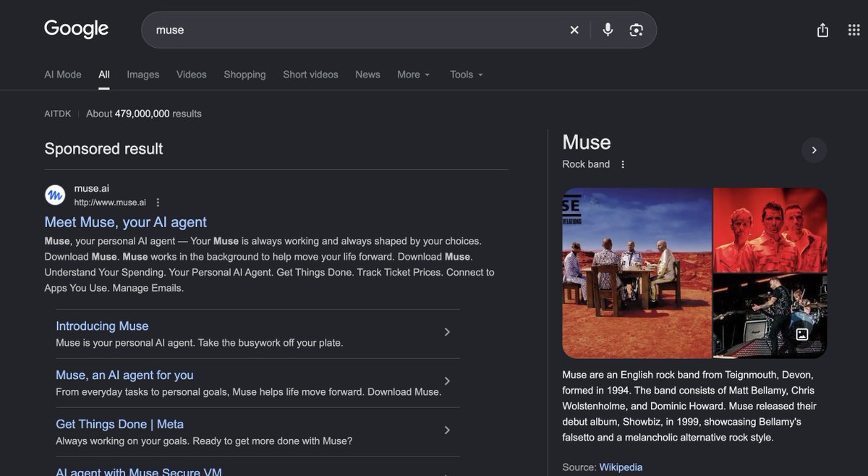Clear the search box with the X icon
The width and height of the screenshot is (868, 476).
[574, 30]
